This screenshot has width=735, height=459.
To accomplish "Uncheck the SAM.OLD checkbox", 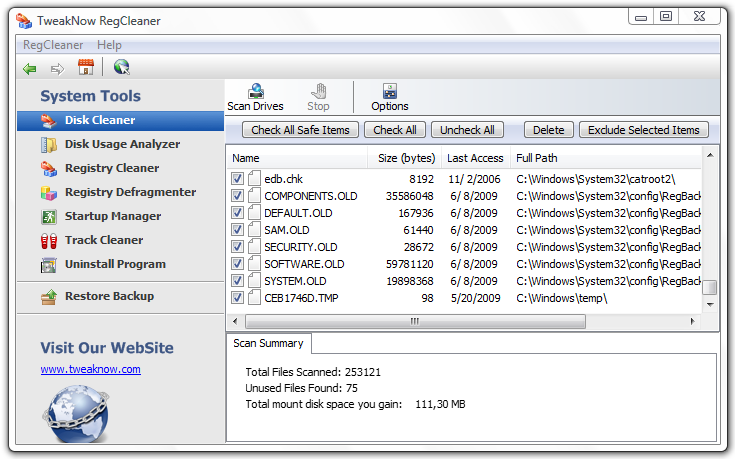I will (237, 230).
